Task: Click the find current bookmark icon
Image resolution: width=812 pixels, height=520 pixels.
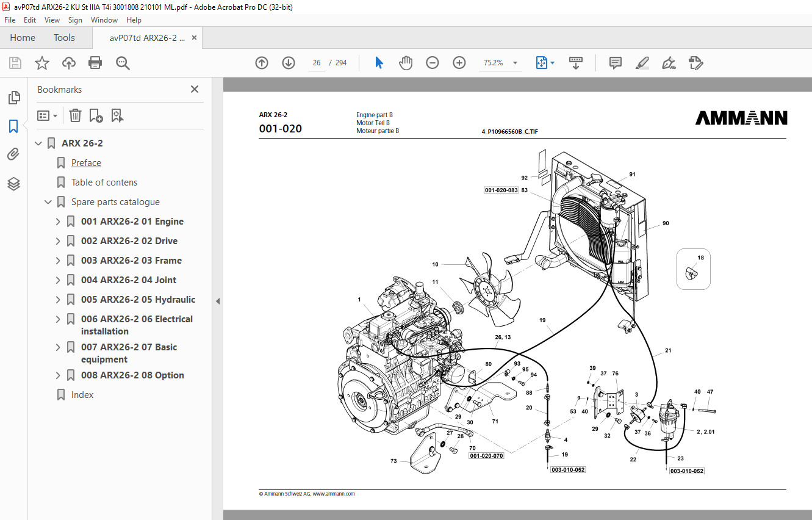Action: [117, 115]
